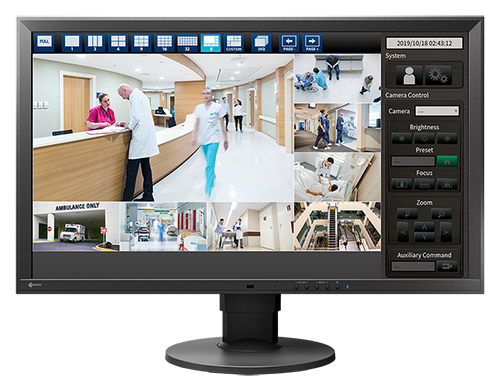Select the corridor with nurses in scrubs feed
This screenshot has width=500, height=391.
click(337, 127)
